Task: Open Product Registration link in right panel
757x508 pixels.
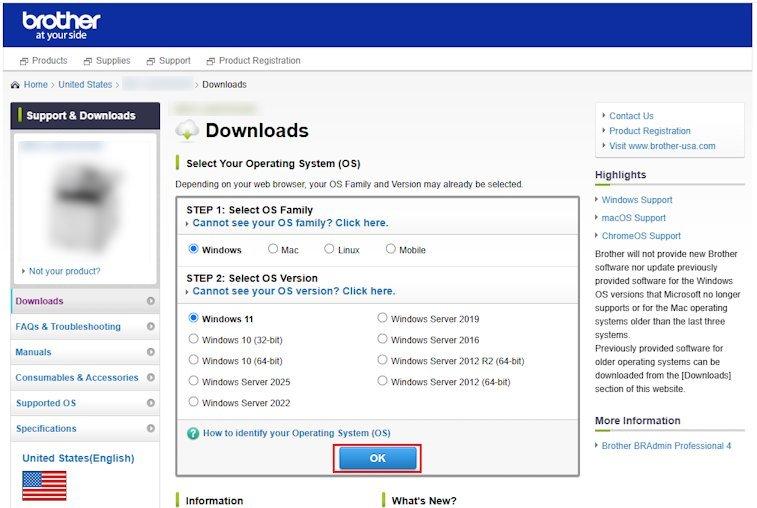Action: click(x=649, y=131)
